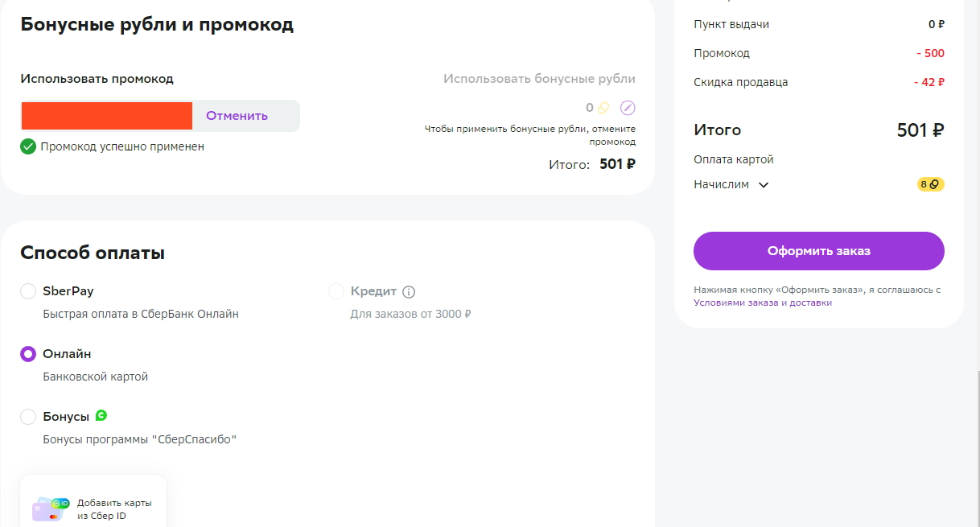
Task: Click the green checkmark success icon
Action: 28,146
